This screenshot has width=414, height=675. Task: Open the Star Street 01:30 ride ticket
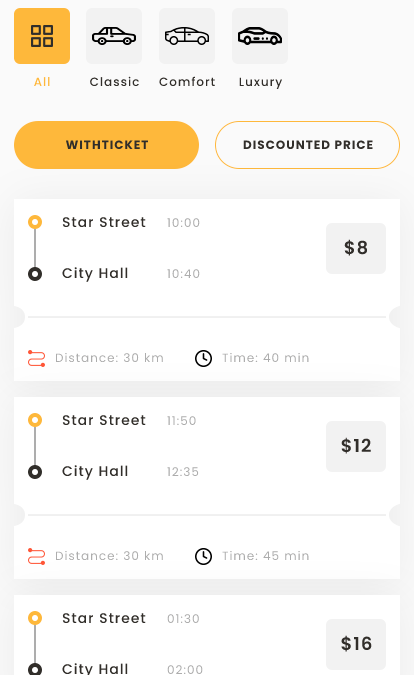click(207, 635)
